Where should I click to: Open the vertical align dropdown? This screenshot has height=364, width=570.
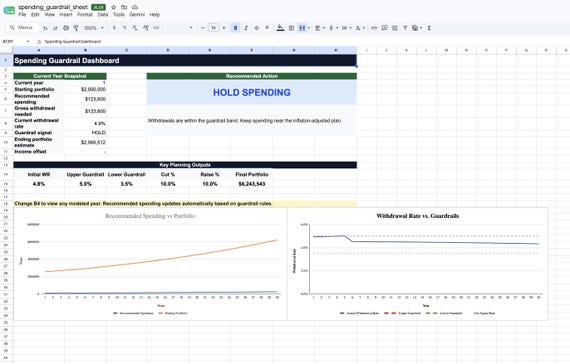pos(333,28)
